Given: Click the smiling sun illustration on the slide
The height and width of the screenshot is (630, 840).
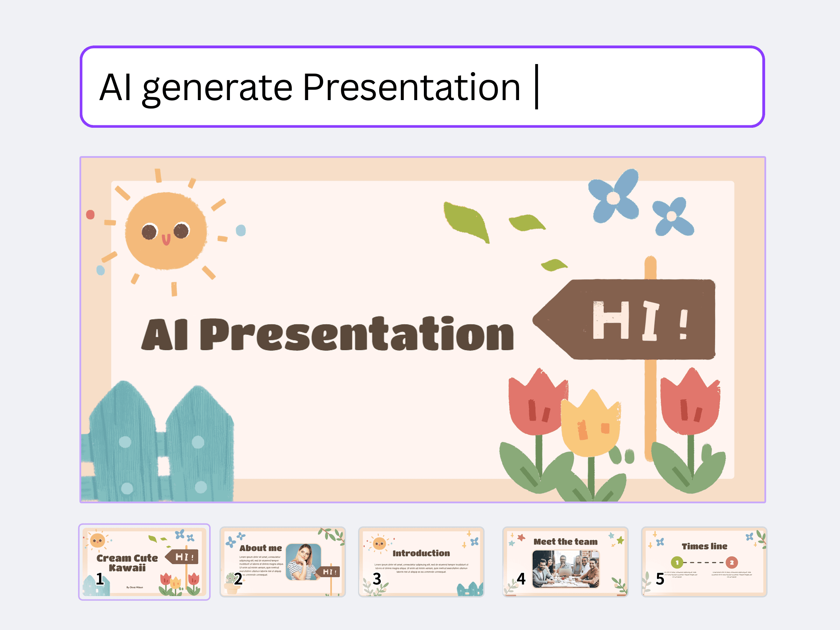Looking at the screenshot, I should point(166,231).
